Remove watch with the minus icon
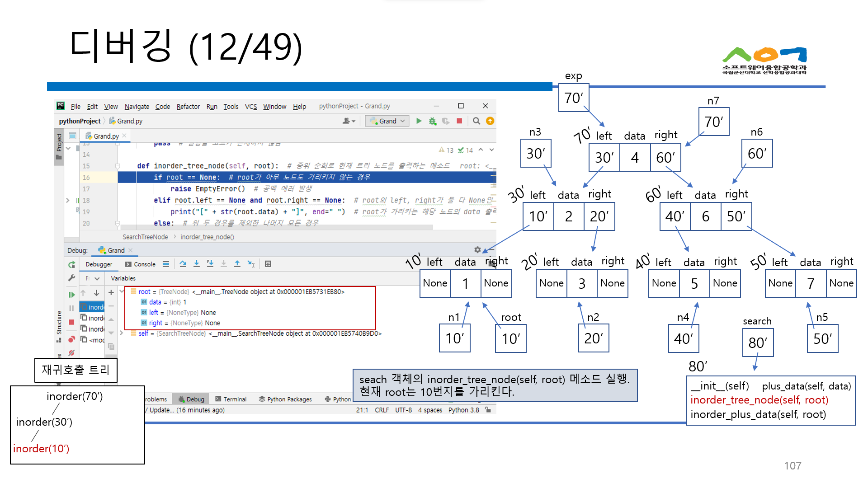Screen dimensions: 868x488 coord(111,306)
